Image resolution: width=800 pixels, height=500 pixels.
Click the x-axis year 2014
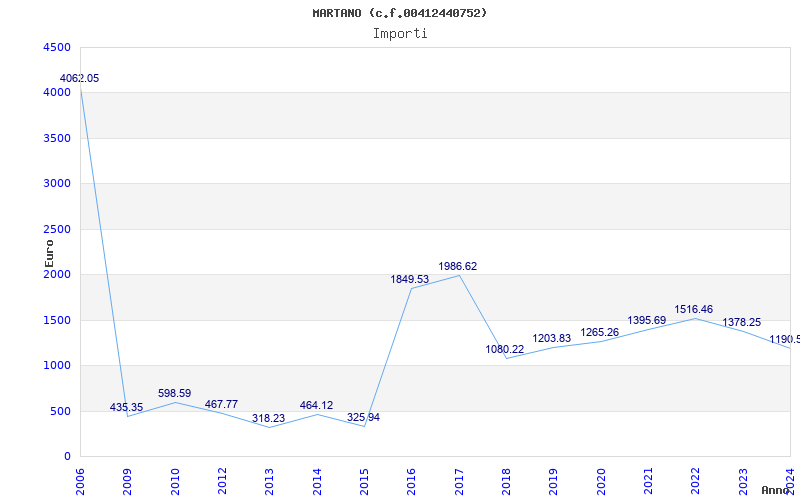click(x=317, y=482)
